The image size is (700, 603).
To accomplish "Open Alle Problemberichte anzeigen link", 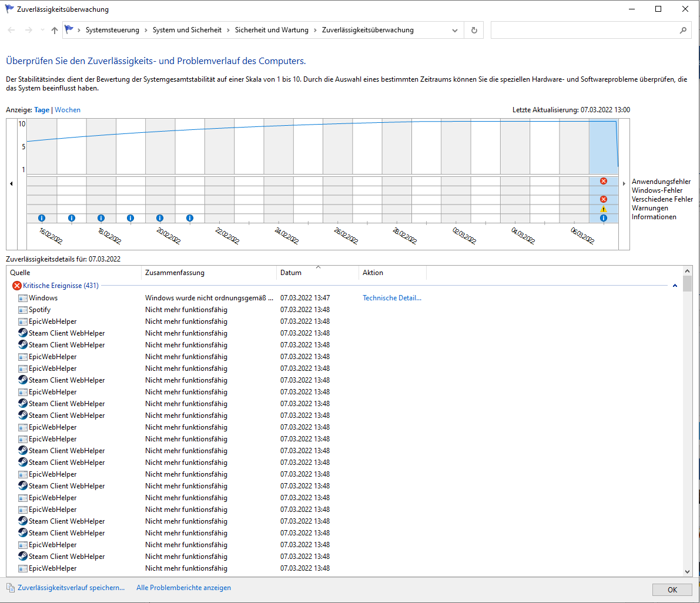I will 183,588.
